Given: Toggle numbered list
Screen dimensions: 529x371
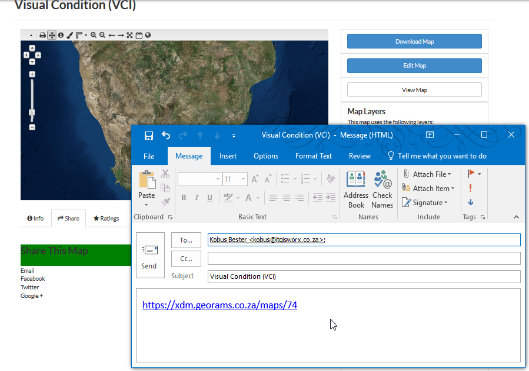Looking at the screenshot, I should click(305, 179).
